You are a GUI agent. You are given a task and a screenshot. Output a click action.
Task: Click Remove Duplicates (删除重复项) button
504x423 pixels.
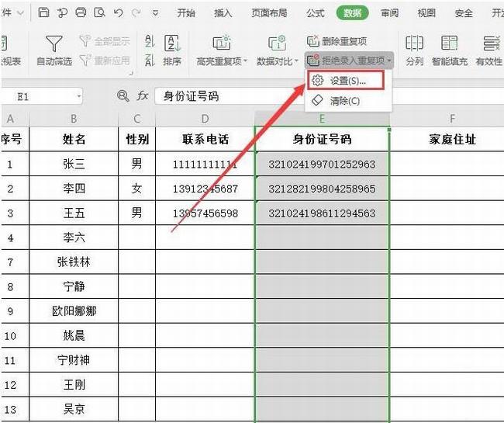[x=337, y=41]
